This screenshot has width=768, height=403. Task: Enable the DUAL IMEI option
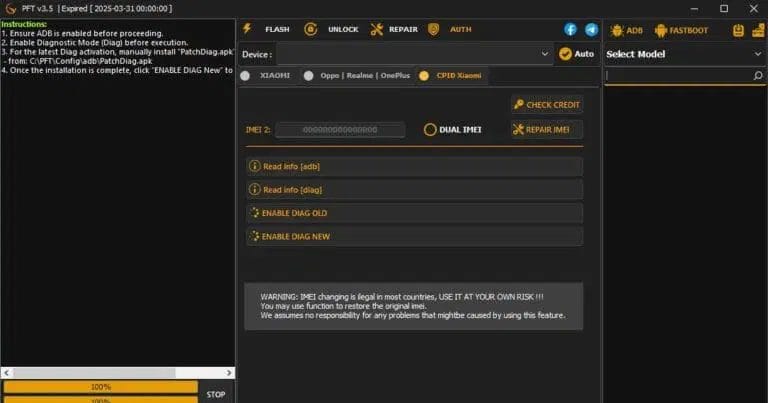point(431,129)
